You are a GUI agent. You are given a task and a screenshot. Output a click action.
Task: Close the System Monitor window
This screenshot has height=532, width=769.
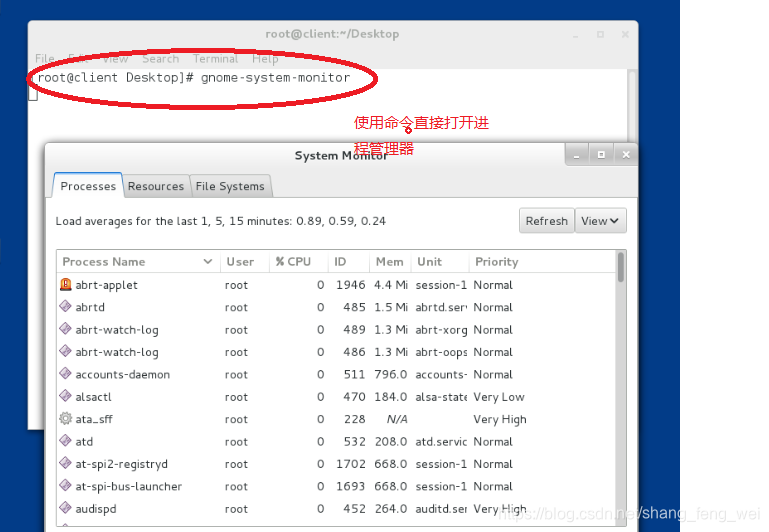(x=626, y=155)
